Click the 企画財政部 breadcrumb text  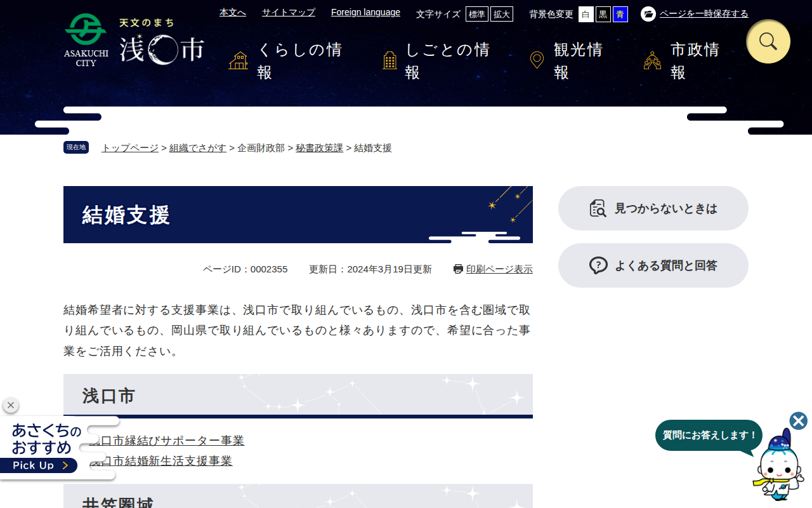coord(261,148)
